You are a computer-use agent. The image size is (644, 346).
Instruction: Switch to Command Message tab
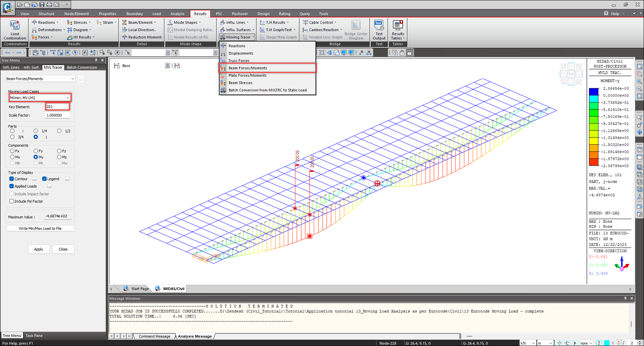click(x=154, y=336)
